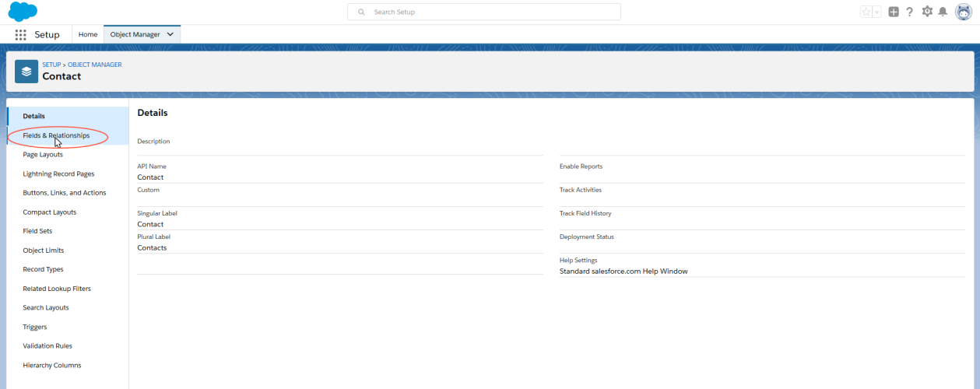Open Fields & Relationships in sidebar
Viewport: 980px width, 389px height.
(x=56, y=135)
